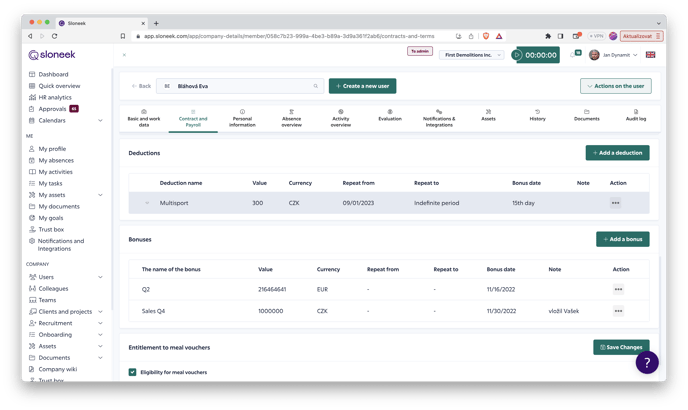Image resolution: width=688 pixels, height=410 pixels.
Task: Expand the company Assets sidebar section
Action: pos(100,346)
